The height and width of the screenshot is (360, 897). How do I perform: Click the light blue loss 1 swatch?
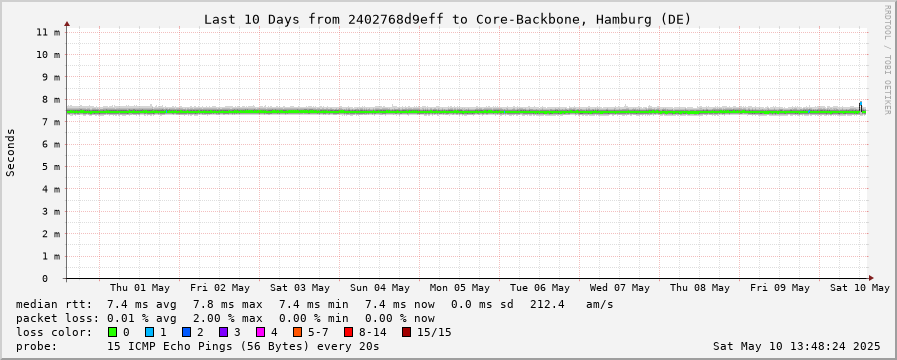[x=149, y=332]
